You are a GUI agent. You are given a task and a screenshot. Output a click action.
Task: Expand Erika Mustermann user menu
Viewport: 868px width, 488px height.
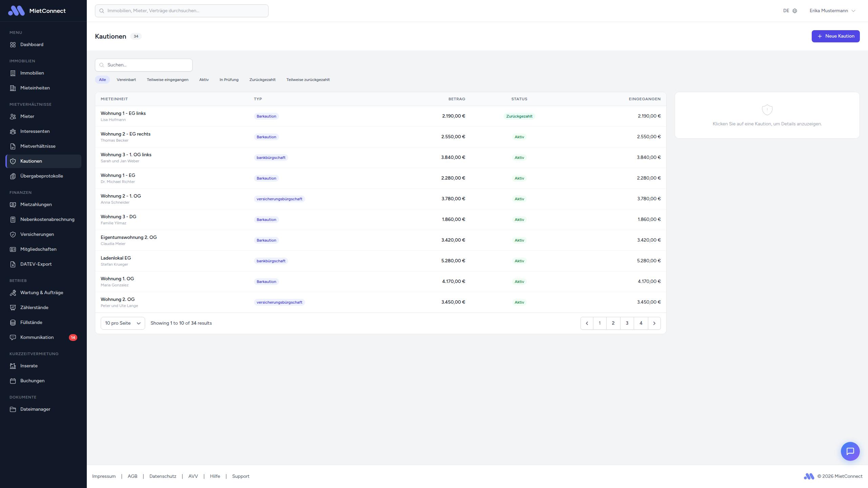pyautogui.click(x=832, y=11)
